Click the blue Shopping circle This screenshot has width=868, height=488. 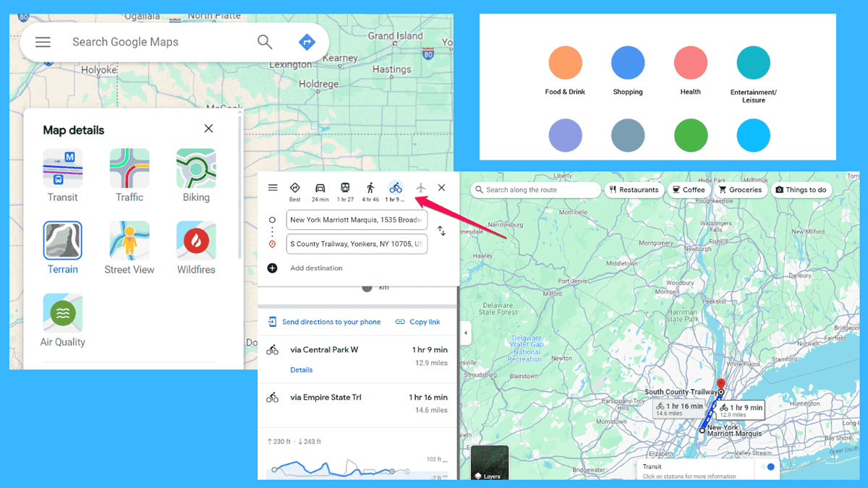(x=628, y=64)
